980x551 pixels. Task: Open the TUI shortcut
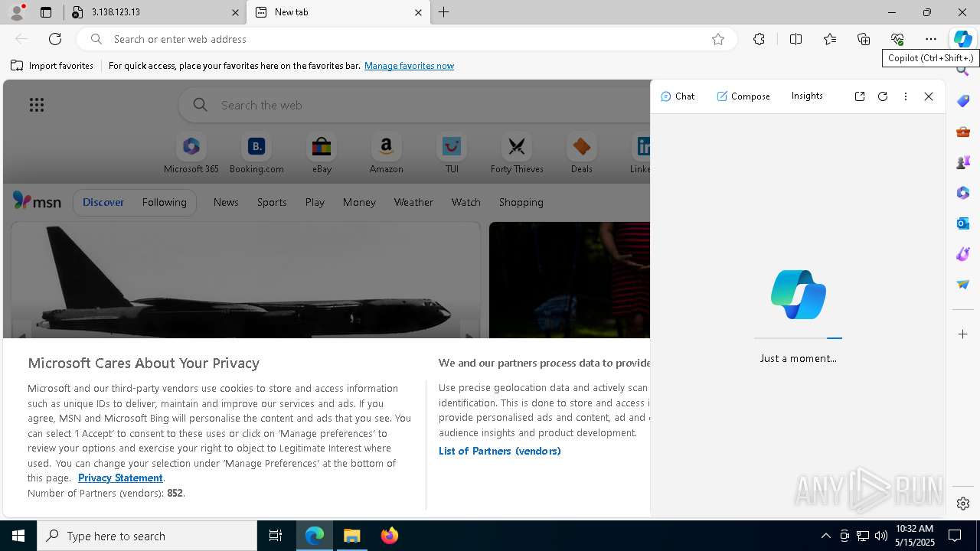452,154
